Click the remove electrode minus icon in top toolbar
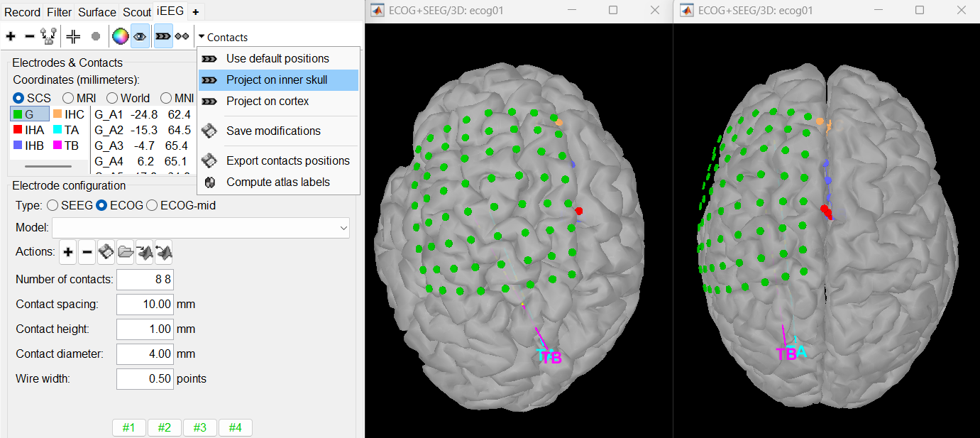 [x=29, y=36]
